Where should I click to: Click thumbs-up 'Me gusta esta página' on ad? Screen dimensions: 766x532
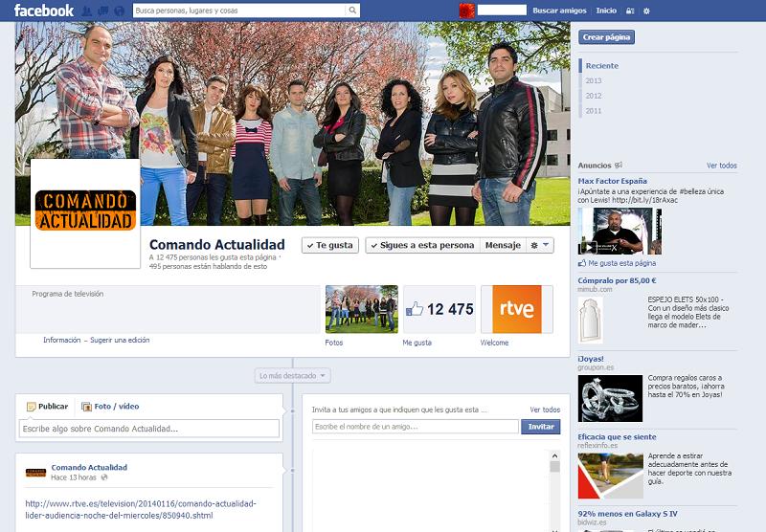tap(582, 262)
